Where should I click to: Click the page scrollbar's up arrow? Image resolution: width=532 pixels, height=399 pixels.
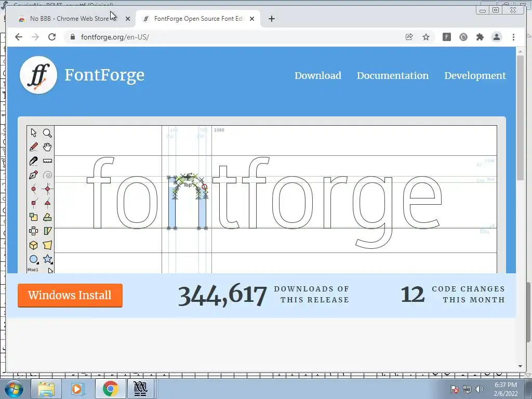tap(520, 51)
